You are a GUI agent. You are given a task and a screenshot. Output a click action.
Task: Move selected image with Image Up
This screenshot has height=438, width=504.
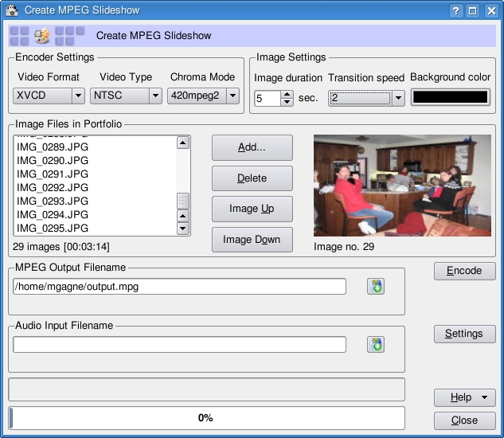point(252,209)
